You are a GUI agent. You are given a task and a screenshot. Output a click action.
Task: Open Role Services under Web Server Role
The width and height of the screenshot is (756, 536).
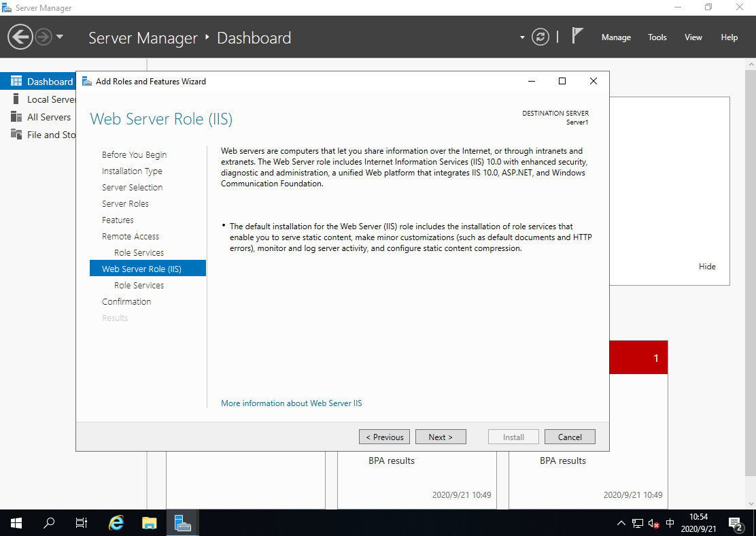pyautogui.click(x=139, y=285)
